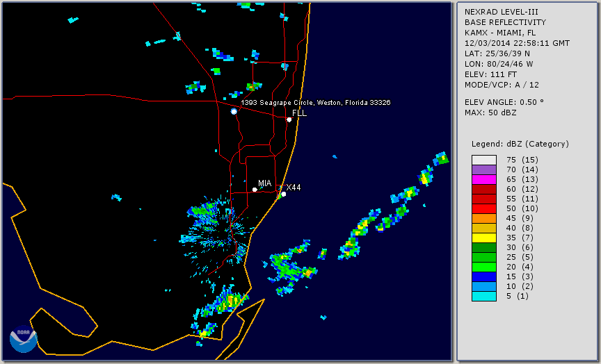Select the 5 dBZ cyan legend swatch
Viewport: 601px width, 364px height.
point(483,296)
